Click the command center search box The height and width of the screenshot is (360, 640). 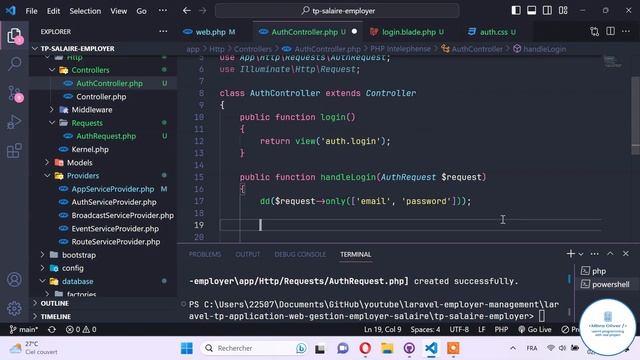[x=337, y=11]
